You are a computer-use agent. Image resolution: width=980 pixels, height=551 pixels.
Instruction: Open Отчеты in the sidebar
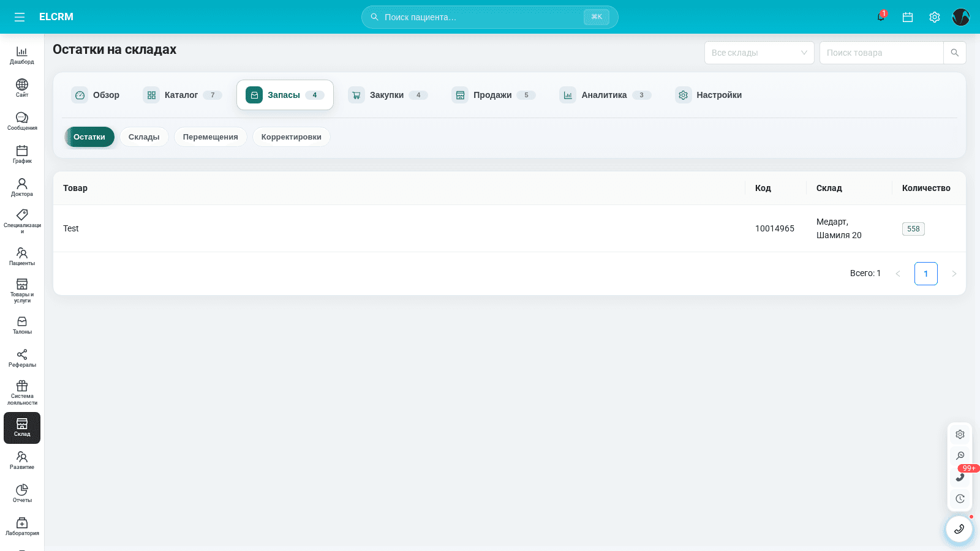pos(22,493)
